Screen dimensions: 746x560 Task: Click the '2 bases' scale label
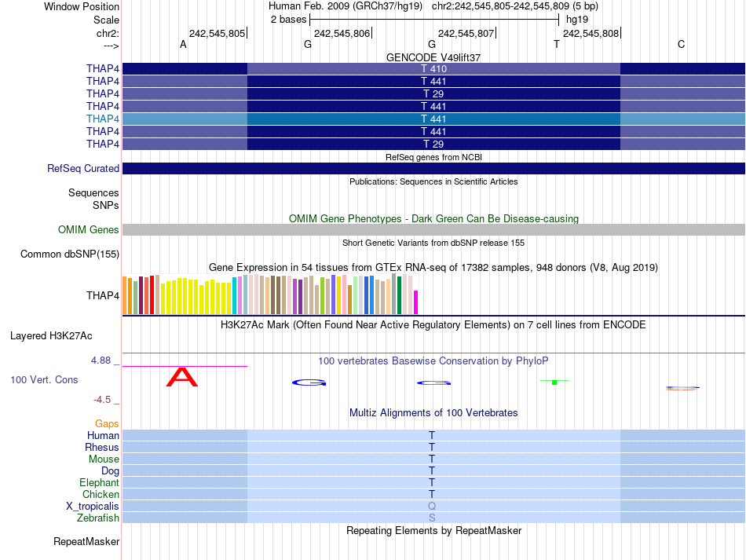coord(289,20)
